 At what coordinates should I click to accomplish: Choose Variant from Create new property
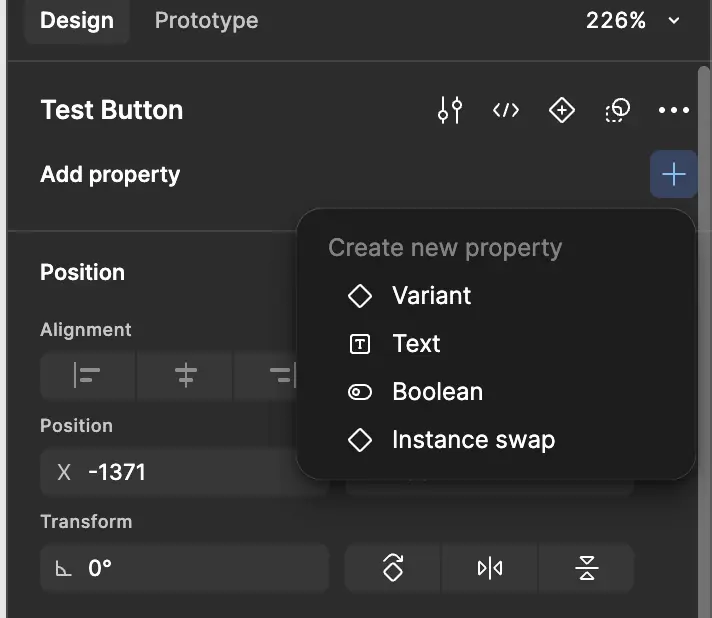click(431, 296)
